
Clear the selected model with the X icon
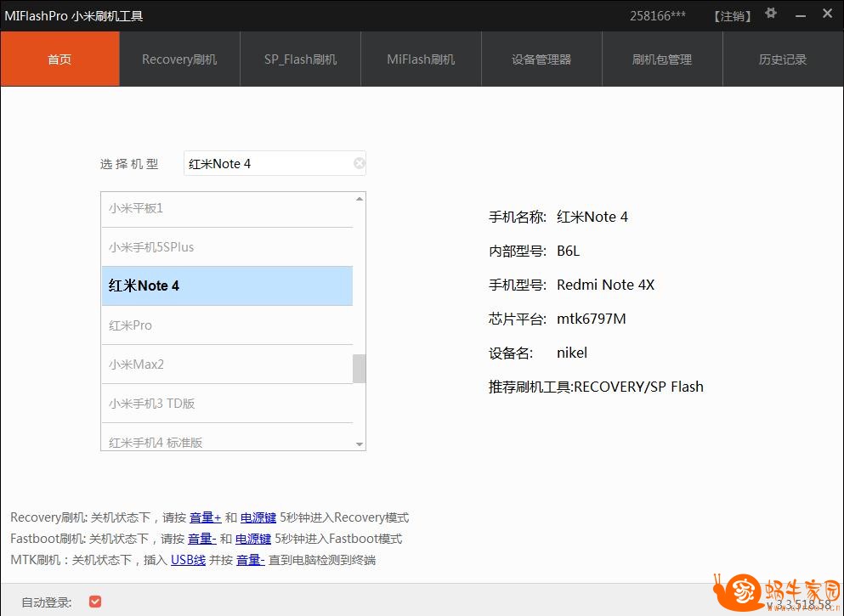(x=359, y=163)
